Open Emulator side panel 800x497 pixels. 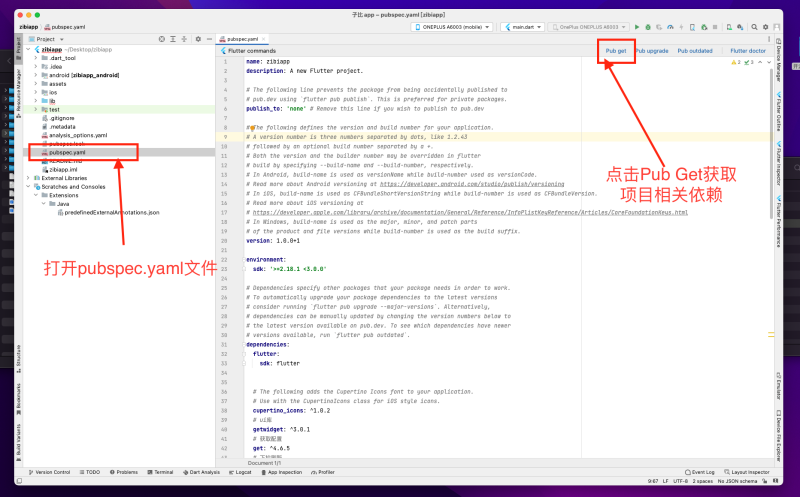(779, 386)
